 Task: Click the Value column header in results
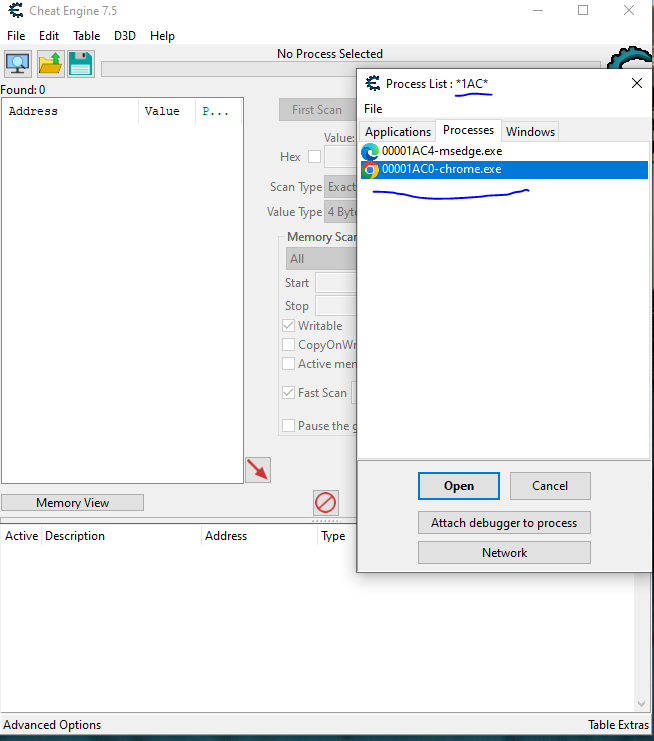167,111
